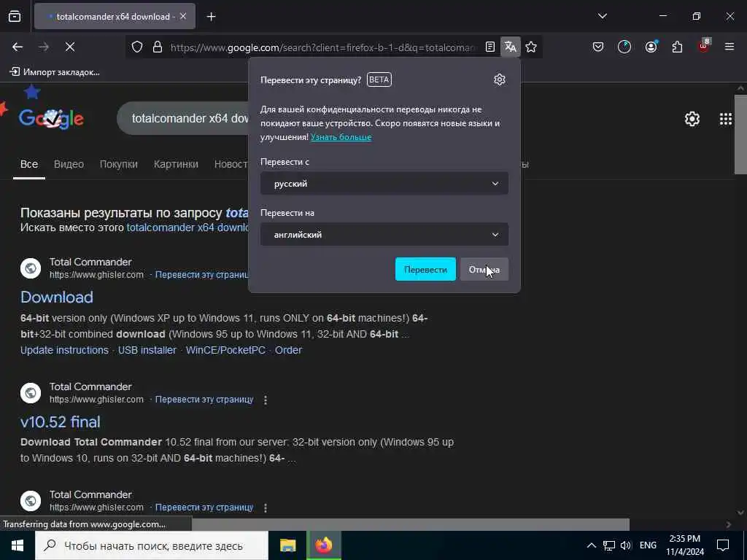The width and height of the screenshot is (747, 560).
Task: Click the Отмена button
Action: 484,269
